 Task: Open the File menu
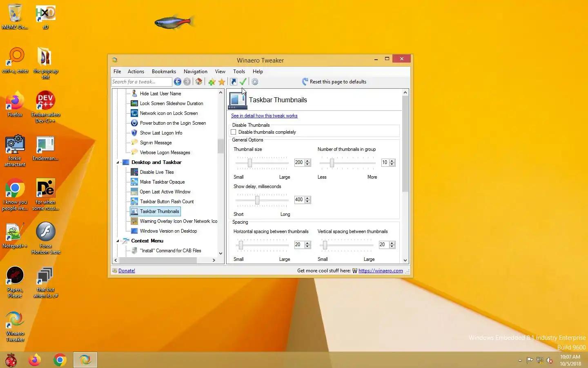(x=117, y=71)
